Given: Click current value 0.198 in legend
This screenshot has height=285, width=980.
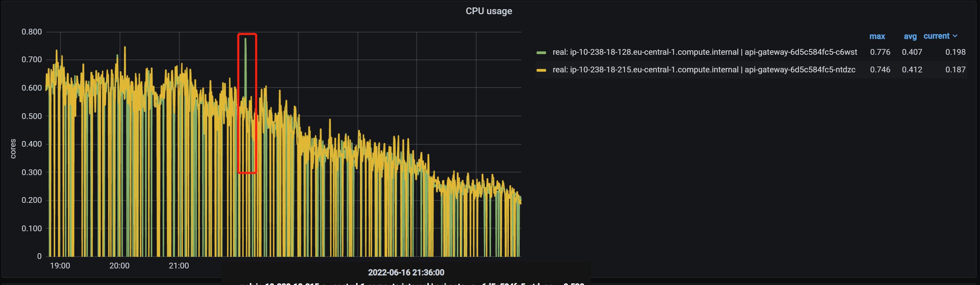Looking at the screenshot, I should [955, 52].
